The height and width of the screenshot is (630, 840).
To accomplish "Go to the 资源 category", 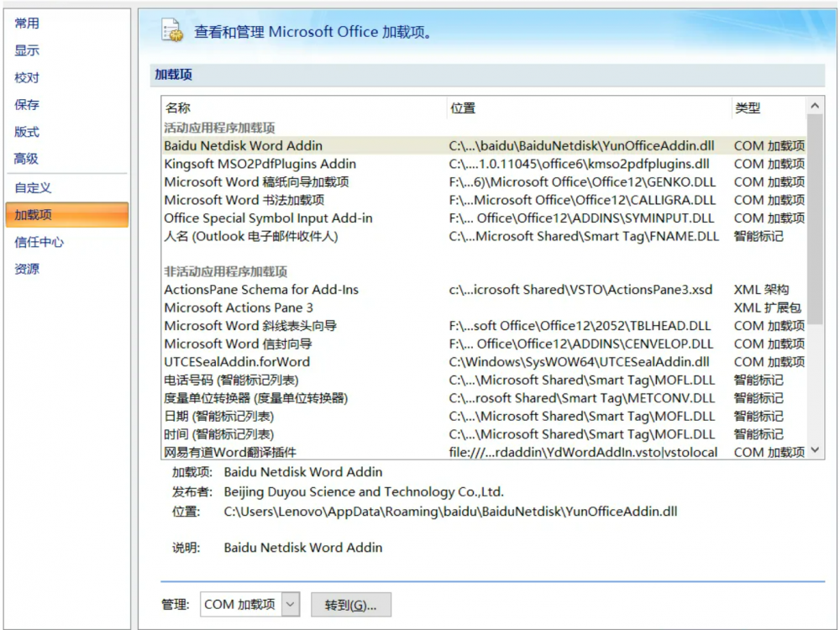I will tap(27, 269).
